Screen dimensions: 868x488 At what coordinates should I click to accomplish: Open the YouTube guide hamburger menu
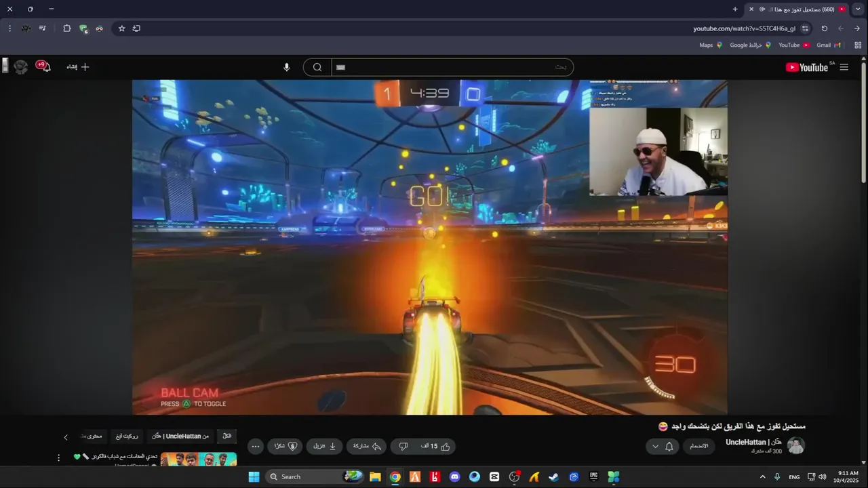[844, 67]
